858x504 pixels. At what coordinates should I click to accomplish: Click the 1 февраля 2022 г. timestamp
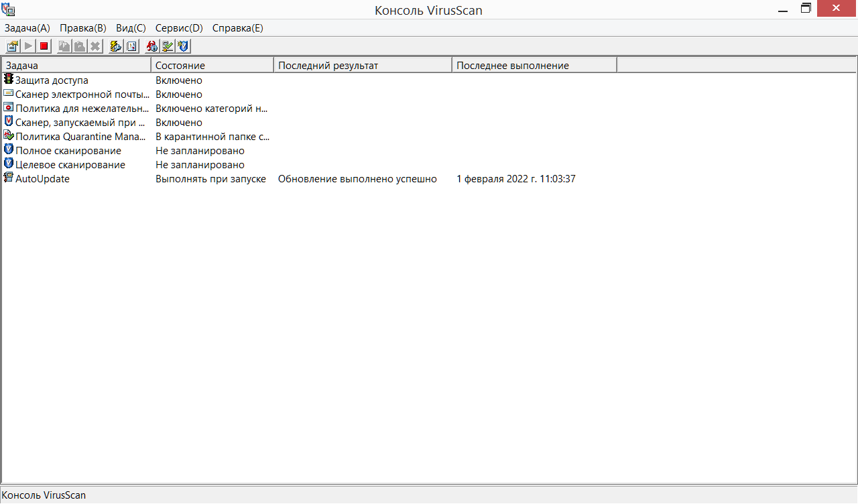[516, 179]
